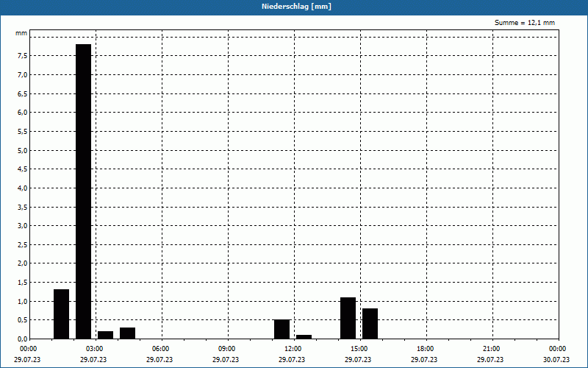Select the Summe = 12,1 mm text
588x368 pixels.
click(x=525, y=23)
